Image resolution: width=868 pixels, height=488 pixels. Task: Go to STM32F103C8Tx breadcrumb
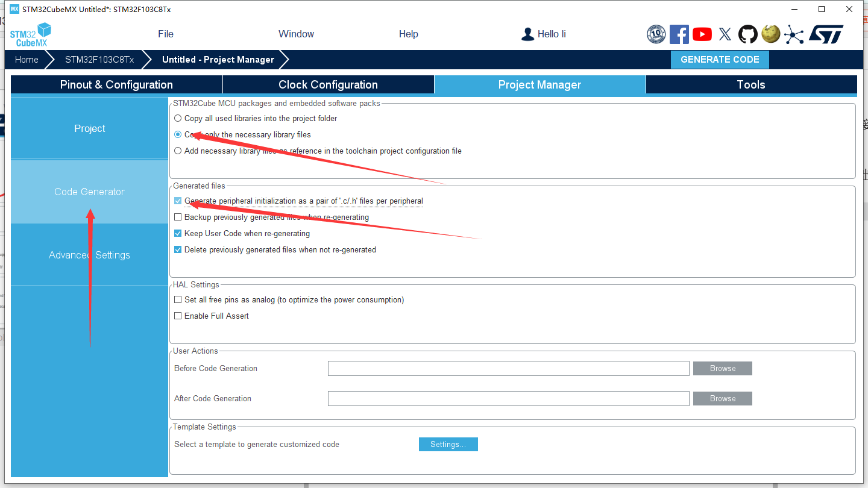pyautogui.click(x=99, y=60)
